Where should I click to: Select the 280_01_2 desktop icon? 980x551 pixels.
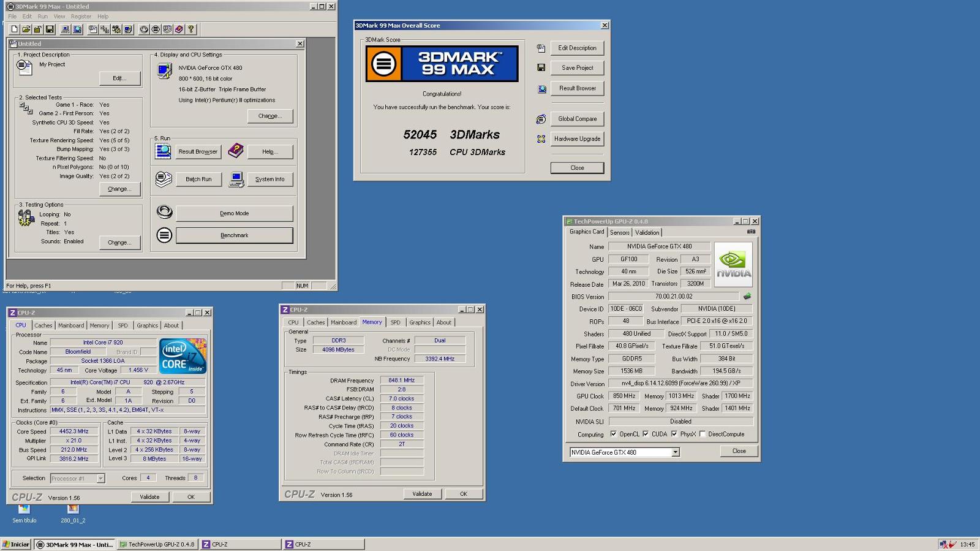[x=73, y=514]
